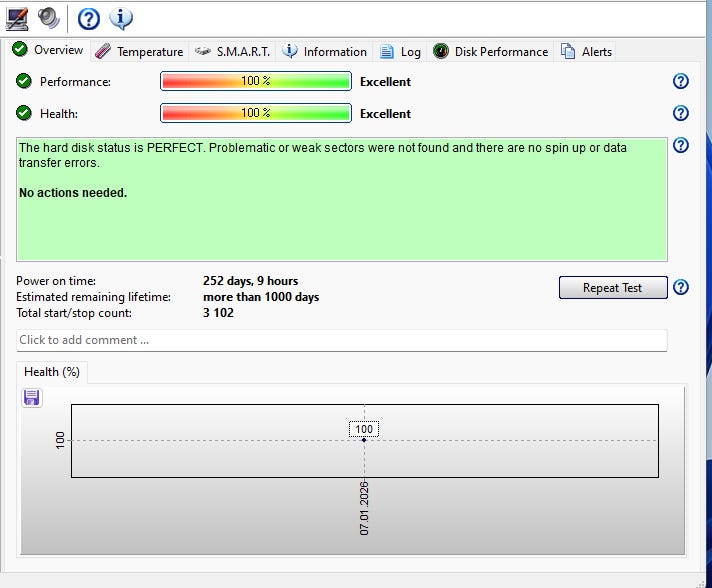
Task: Click the green check icon beside Performance
Action: click(24, 81)
